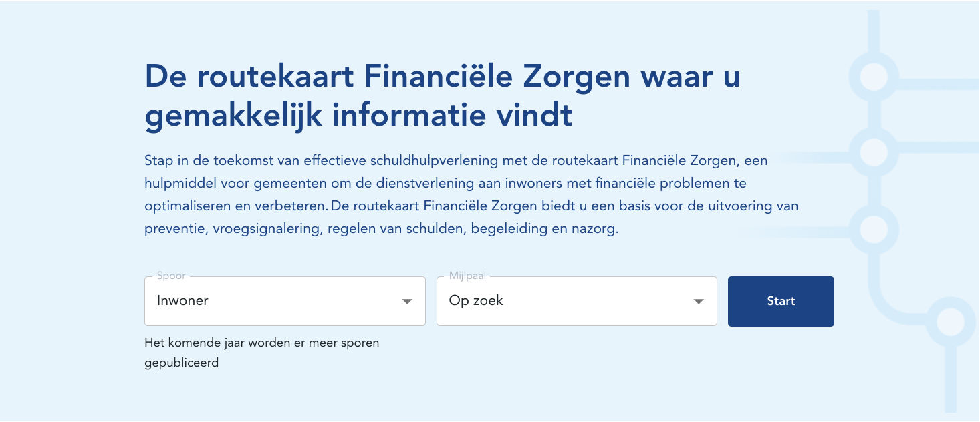980x422 pixels.
Task: Click the vertical track line below the lowest station
Action: coord(950,381)
